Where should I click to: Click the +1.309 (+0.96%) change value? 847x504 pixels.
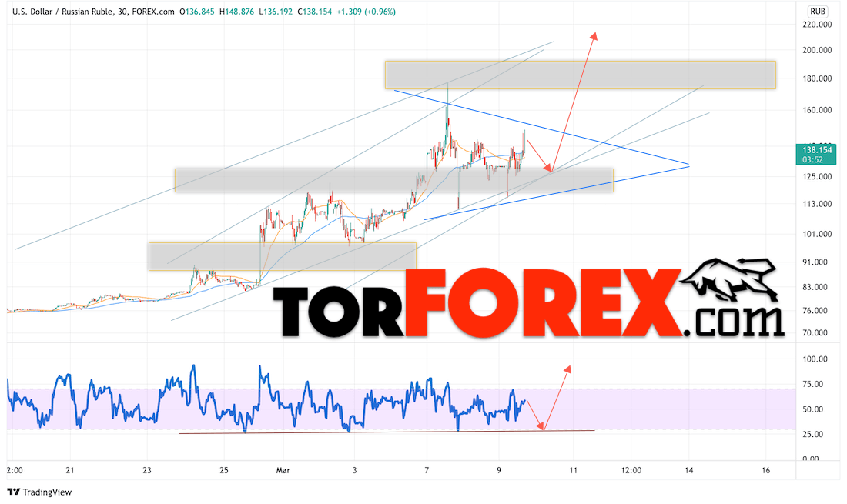tap(367, 12)
